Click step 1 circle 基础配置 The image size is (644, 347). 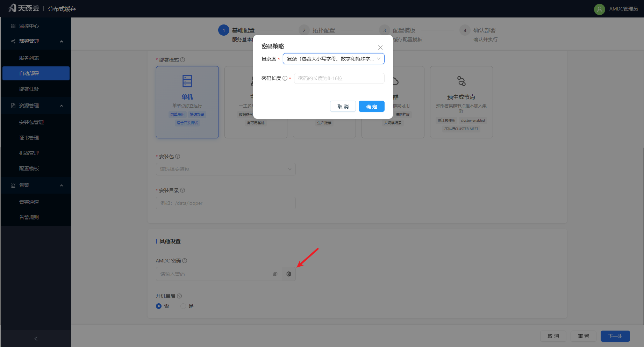[x=224, y=30]
